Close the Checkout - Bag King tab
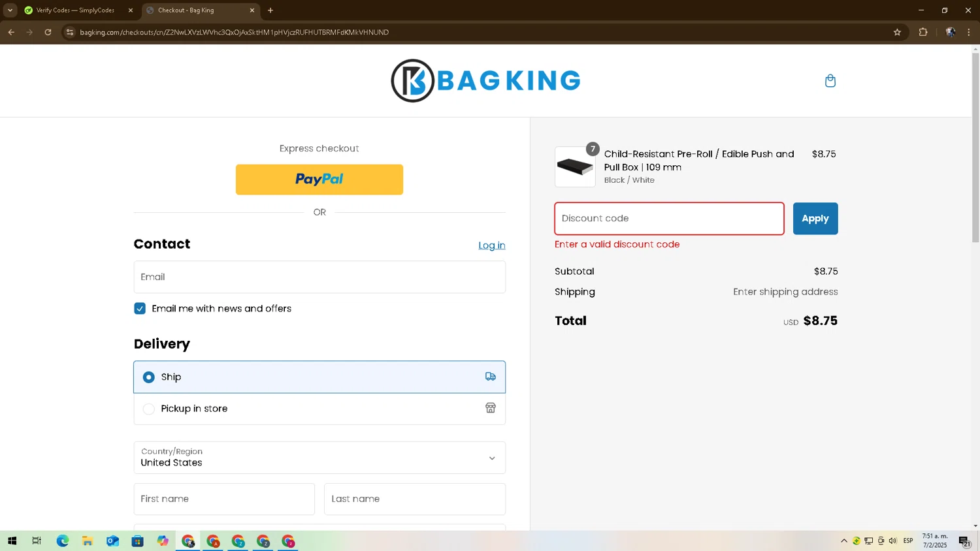The height and width of the screenshot is (551, 980). point(252,10)
